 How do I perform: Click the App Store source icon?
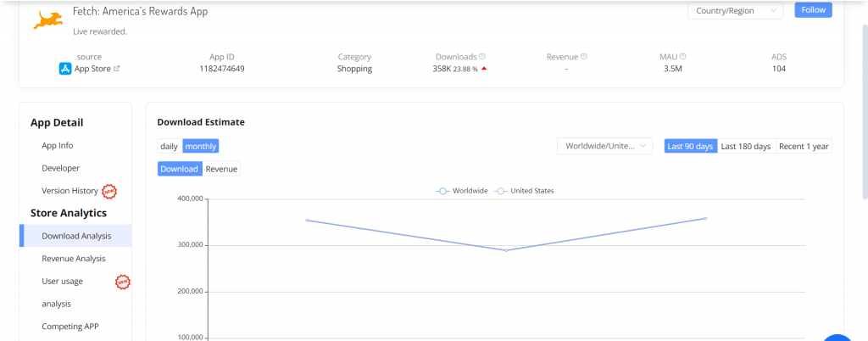65,69
